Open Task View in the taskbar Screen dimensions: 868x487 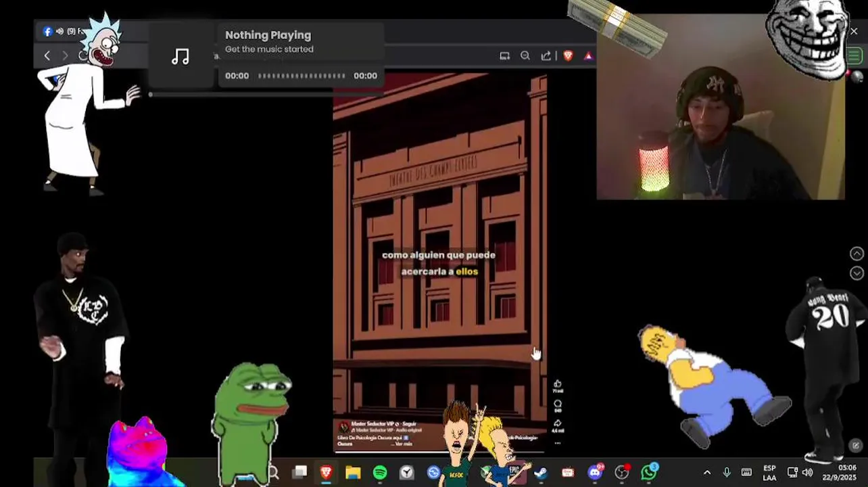[x=299, y=472]
